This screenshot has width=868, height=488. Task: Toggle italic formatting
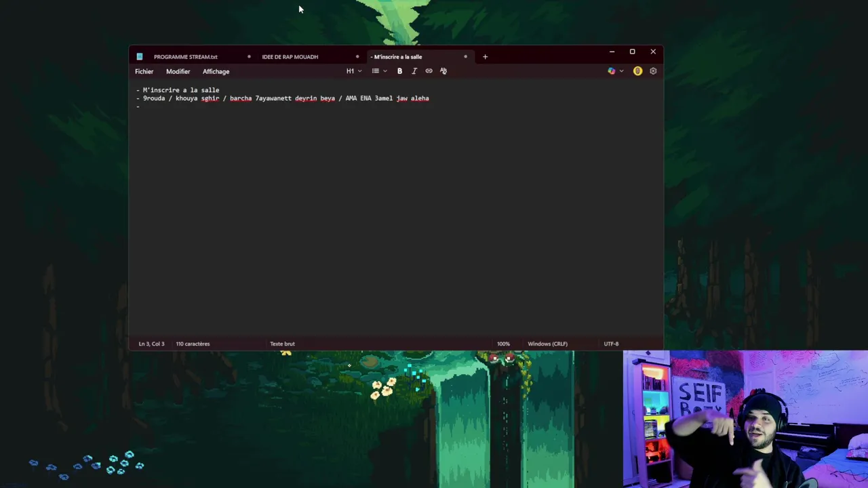(414, 71)
